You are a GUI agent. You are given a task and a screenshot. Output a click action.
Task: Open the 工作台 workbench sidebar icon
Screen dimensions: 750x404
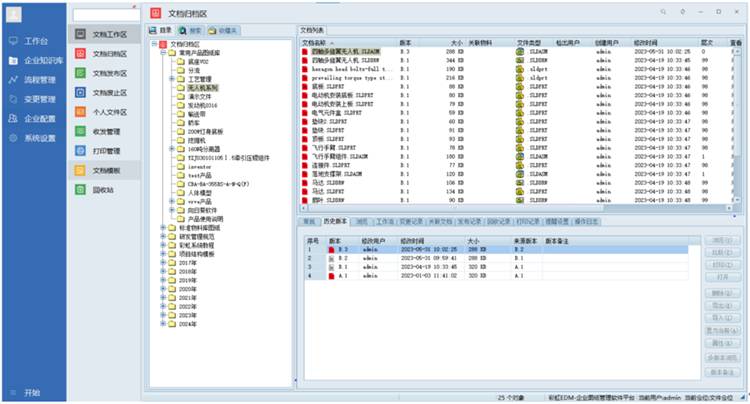[x=30, y=42]
